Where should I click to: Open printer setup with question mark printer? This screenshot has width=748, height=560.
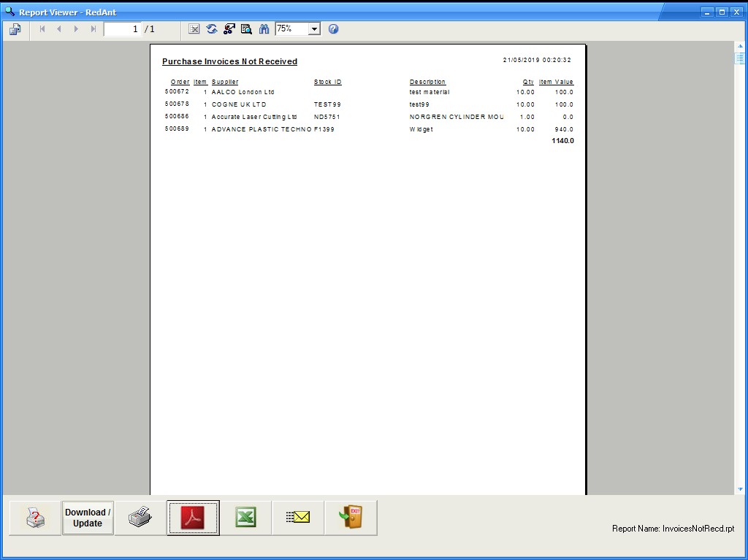point(35,518)
